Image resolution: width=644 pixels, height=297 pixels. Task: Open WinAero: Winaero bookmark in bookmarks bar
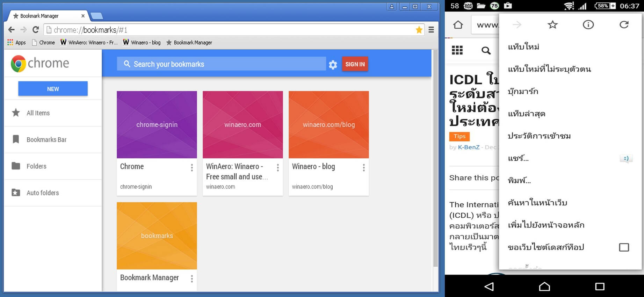click(x=89, y=42)
